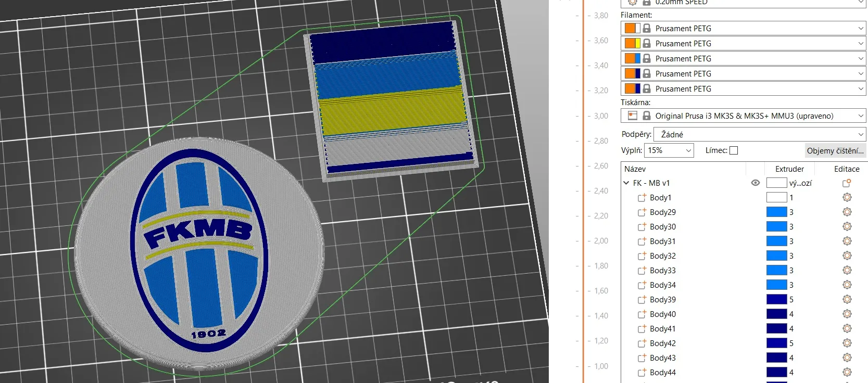Open the settings gear for Body30
Viewport: 868px width, 383px height.
coord(847,227)
